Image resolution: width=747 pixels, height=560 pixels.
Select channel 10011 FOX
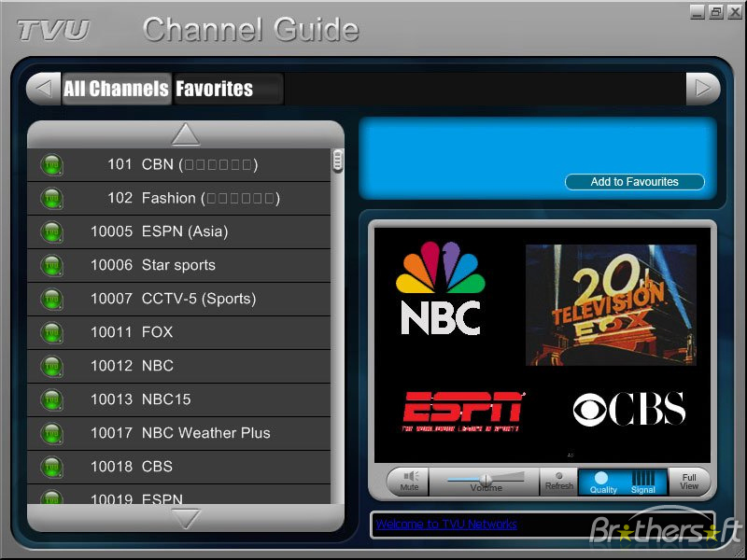pos(179,333)
